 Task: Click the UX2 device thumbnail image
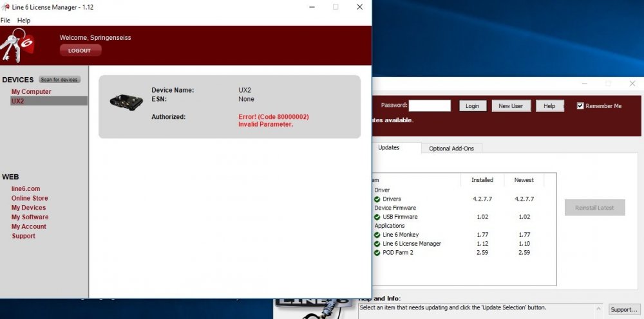tap(126, 101)
